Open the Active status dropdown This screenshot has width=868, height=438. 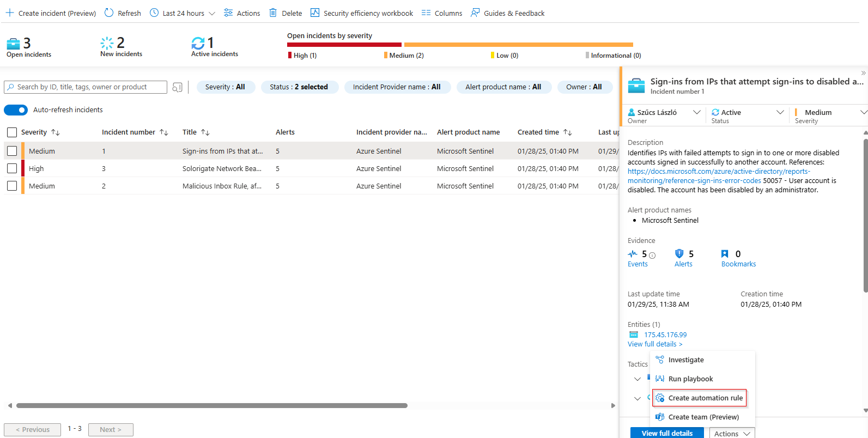(x=780, y=112)
